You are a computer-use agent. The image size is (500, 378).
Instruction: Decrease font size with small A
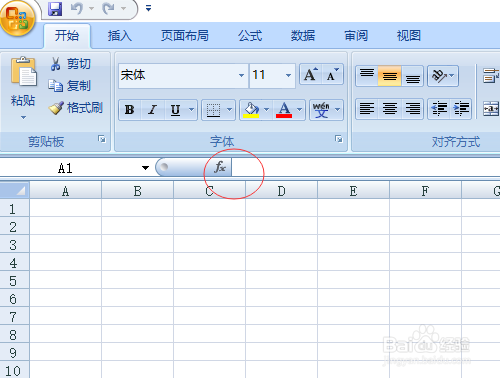[x=332, y=75]
